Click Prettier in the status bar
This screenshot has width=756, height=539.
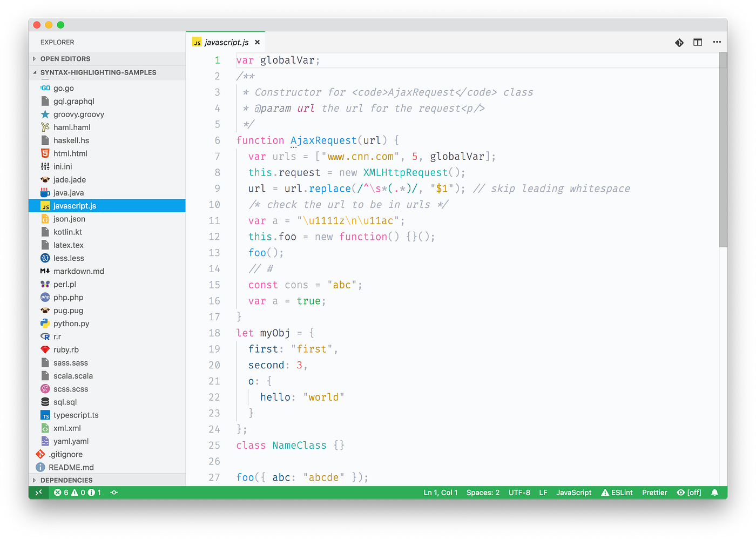[654, 492]
